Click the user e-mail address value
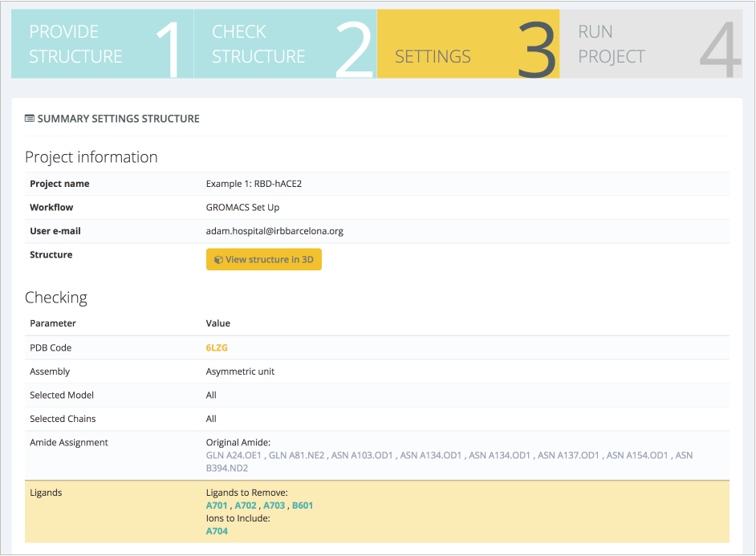This screenshot has width=756, height=556. pyautogui.click(x=274, y=231)
